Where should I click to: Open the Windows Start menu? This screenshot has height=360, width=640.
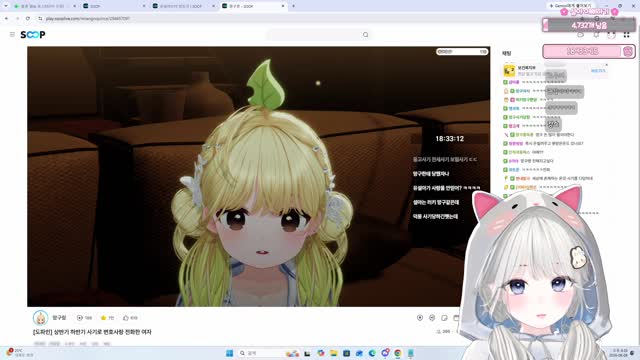pyautogui.click(x=229, y=353)
